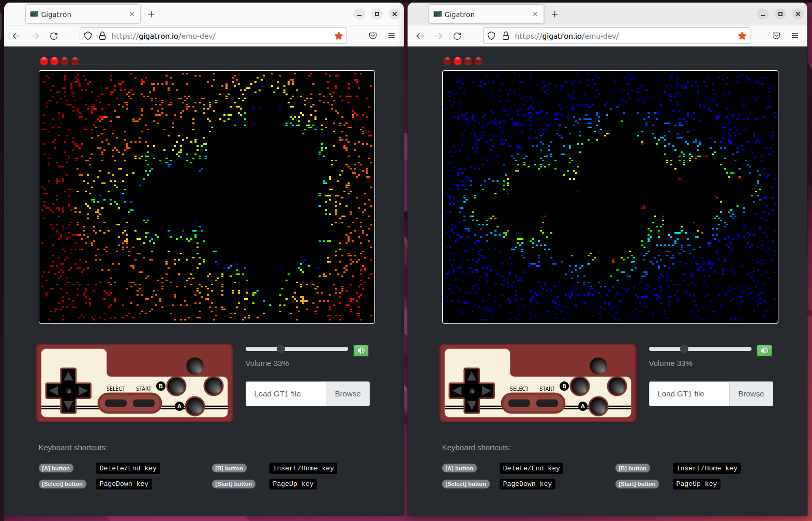The height and width of the screenshot is (521, 812).
Task: Click URL address bar in left window
Action: pos(213,36)
